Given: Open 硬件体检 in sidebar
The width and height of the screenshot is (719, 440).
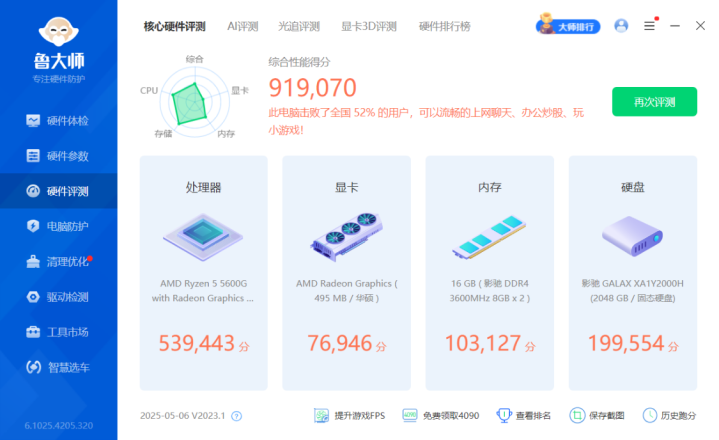Looking at the screenshot, I should pyautogui.click(x=58, y=121).
